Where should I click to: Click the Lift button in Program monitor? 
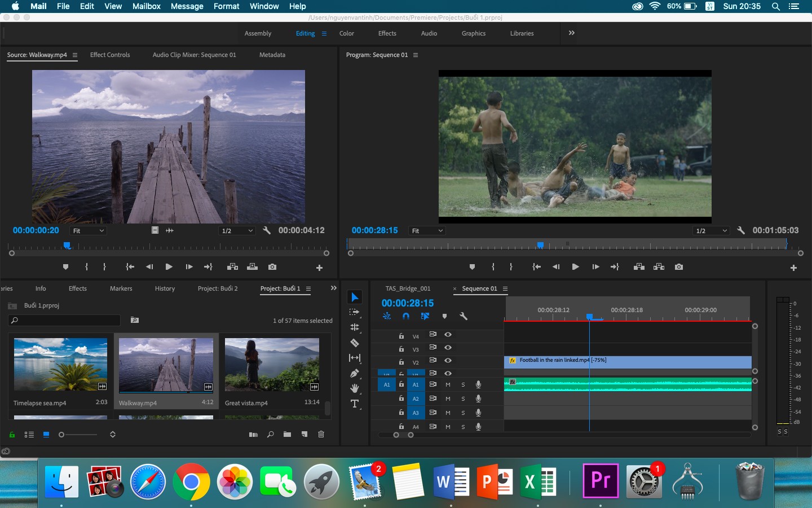click(639, 267)
